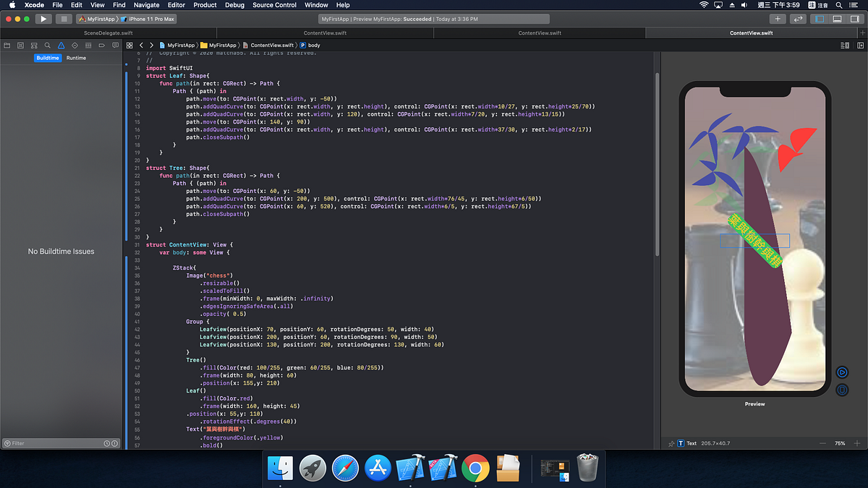Click the code review arrows button
The height and width of the screenshot is (488, 868).
click(799, 19)
